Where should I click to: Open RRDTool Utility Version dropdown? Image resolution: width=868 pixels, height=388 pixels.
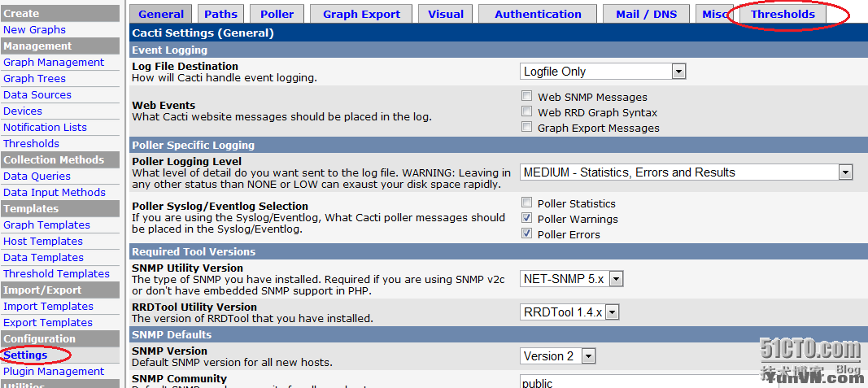(569, 312)
